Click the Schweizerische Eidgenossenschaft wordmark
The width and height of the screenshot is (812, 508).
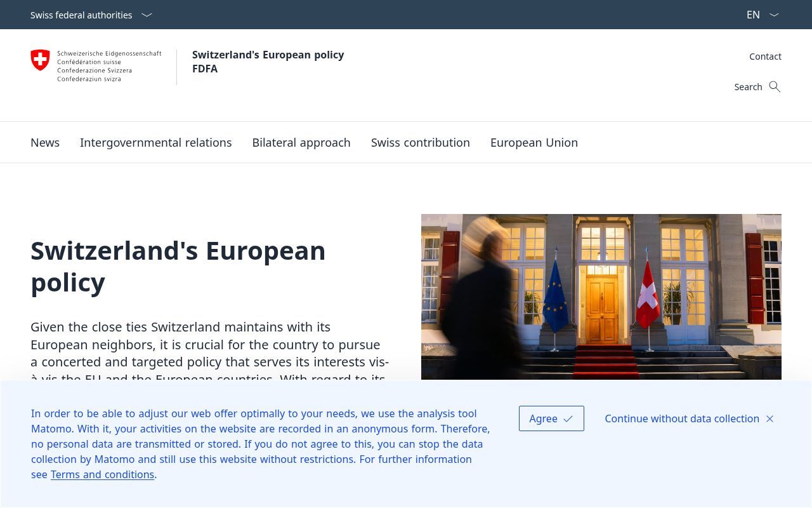point(109,66)
